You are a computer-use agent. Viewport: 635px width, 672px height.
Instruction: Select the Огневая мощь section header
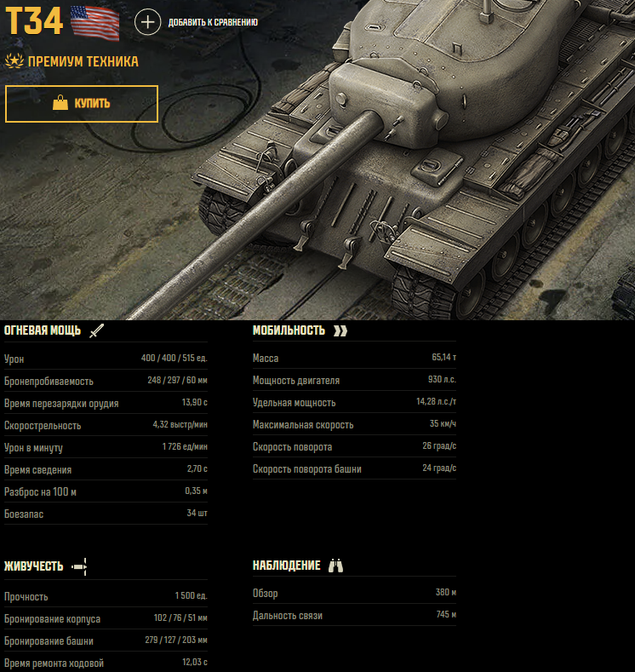tap(43, 330)
